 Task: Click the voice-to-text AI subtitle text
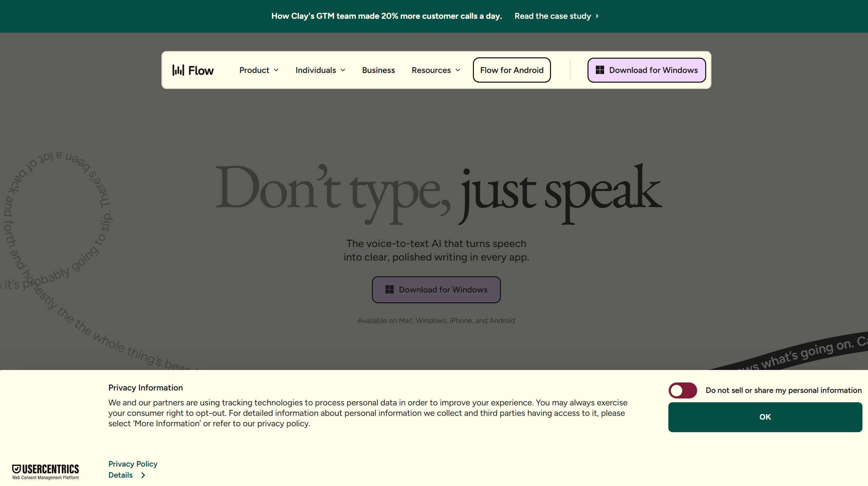436,250
